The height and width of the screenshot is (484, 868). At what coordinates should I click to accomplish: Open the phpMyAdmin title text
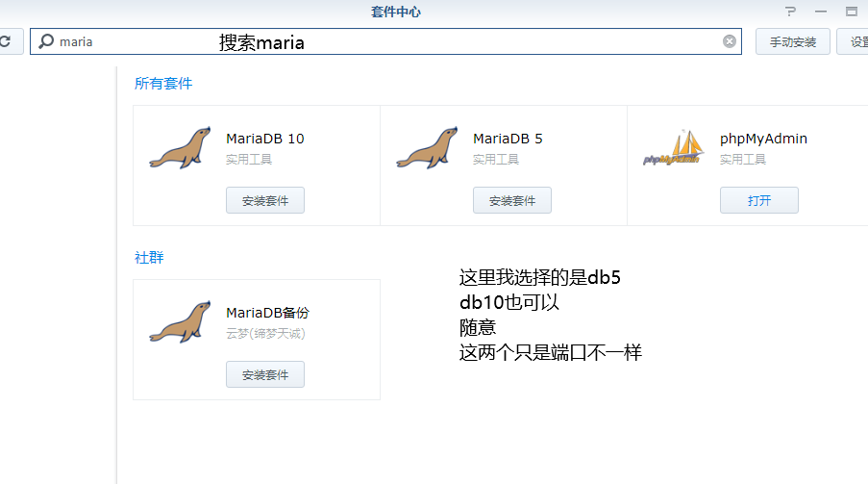[763, 139]
